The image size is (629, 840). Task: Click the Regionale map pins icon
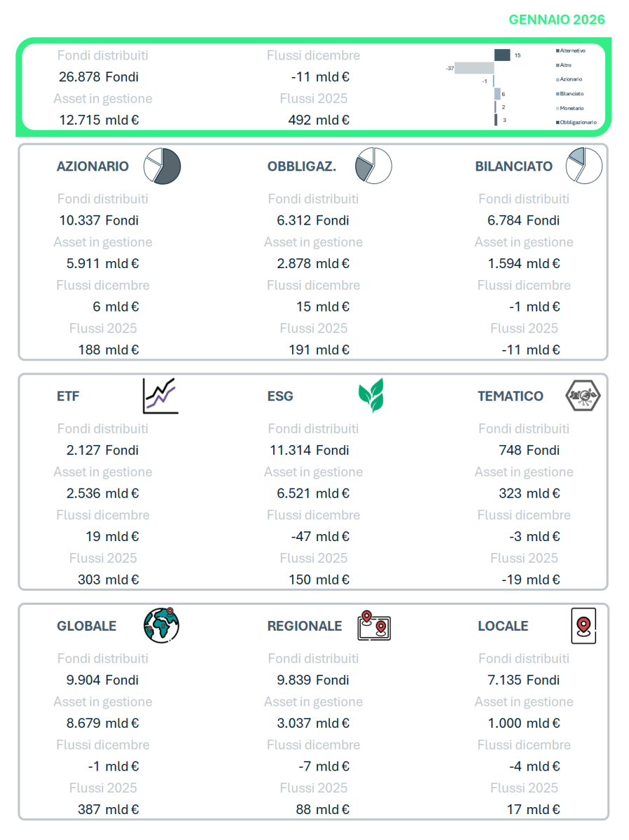click(374, 626)
